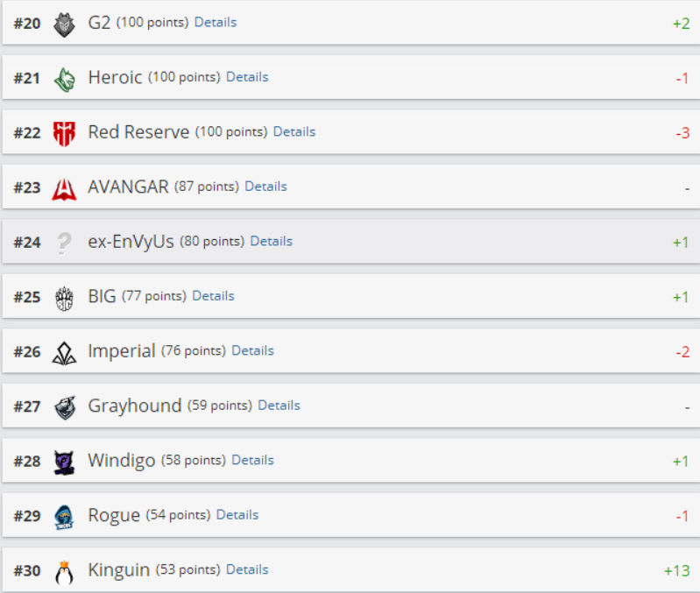Expand Details for AVANGAR

pos(265,187)
